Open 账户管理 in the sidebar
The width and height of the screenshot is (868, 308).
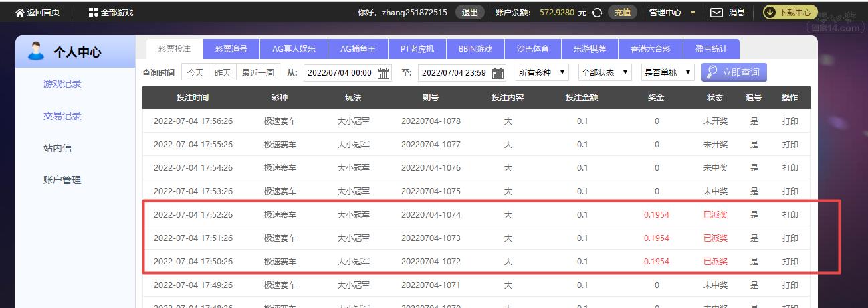click(x=62, y=180)
